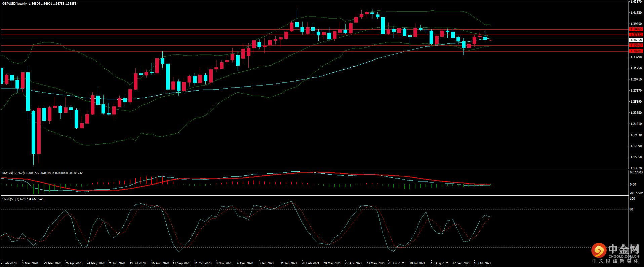Click the MACD scale value 0.027803
Viewport: 644px width, 267px height.
tap(636, 172)
